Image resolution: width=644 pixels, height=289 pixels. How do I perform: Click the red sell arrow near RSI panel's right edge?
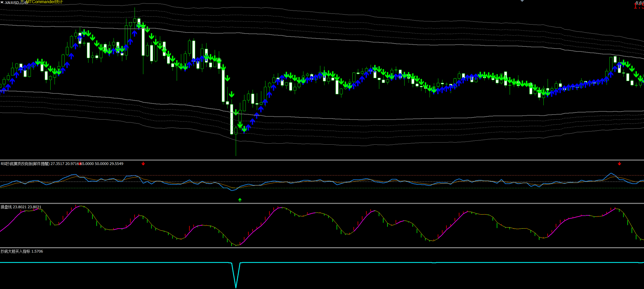click(x=619, y=164)
